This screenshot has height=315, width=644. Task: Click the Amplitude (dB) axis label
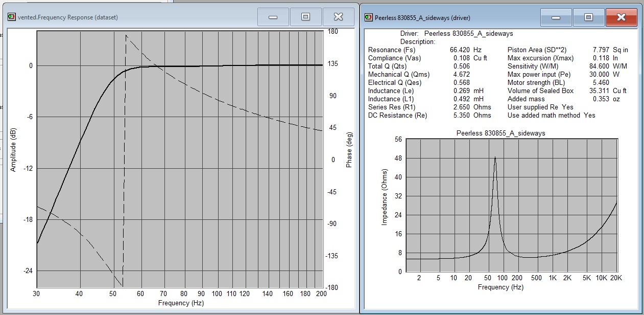pos(13,149)
